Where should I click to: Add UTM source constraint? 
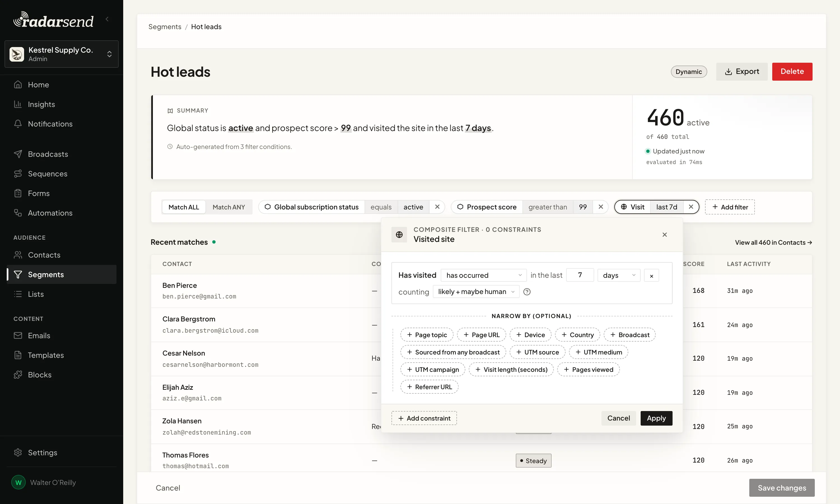(x=537, y=352)
